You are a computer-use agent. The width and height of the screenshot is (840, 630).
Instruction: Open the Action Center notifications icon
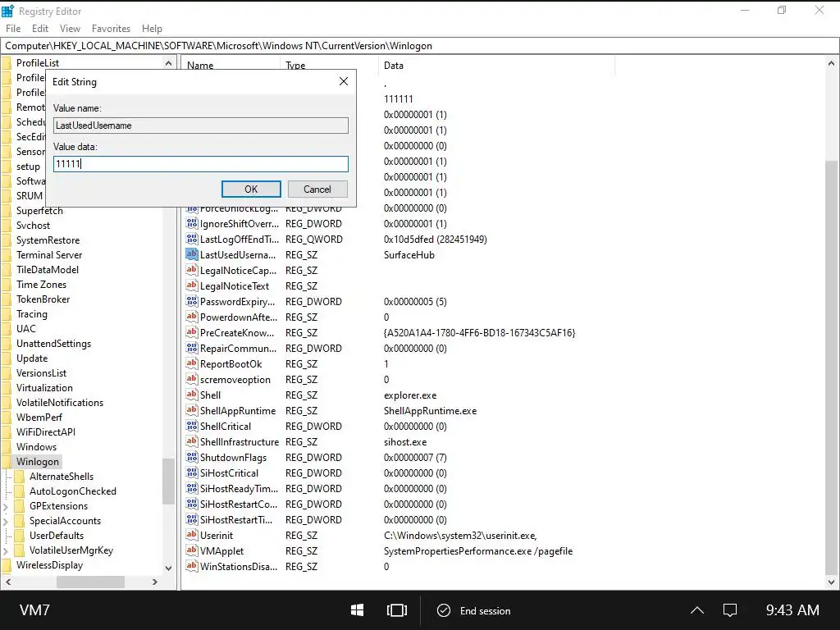(x=729, y=610)
